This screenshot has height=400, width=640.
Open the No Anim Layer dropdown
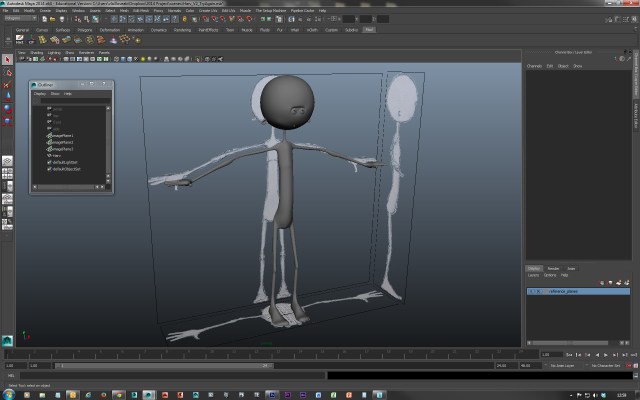point(558,367)
